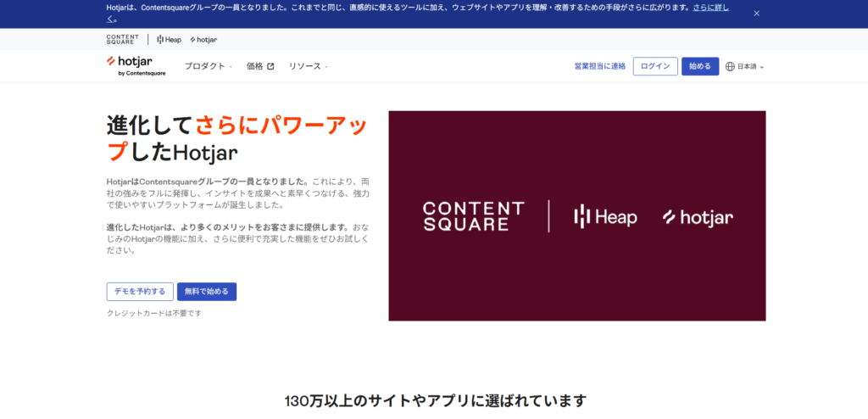Click hotjar logo in hero image
Screen dimensions: 868x419
(698, 217)
